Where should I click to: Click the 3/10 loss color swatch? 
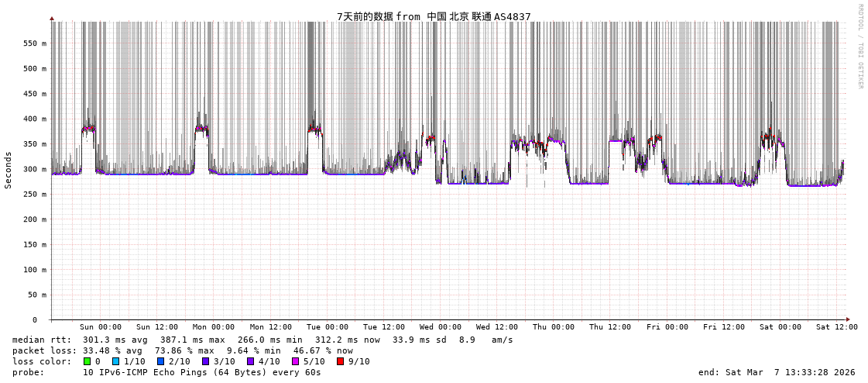pyautogui.click(x=205, y=361)
